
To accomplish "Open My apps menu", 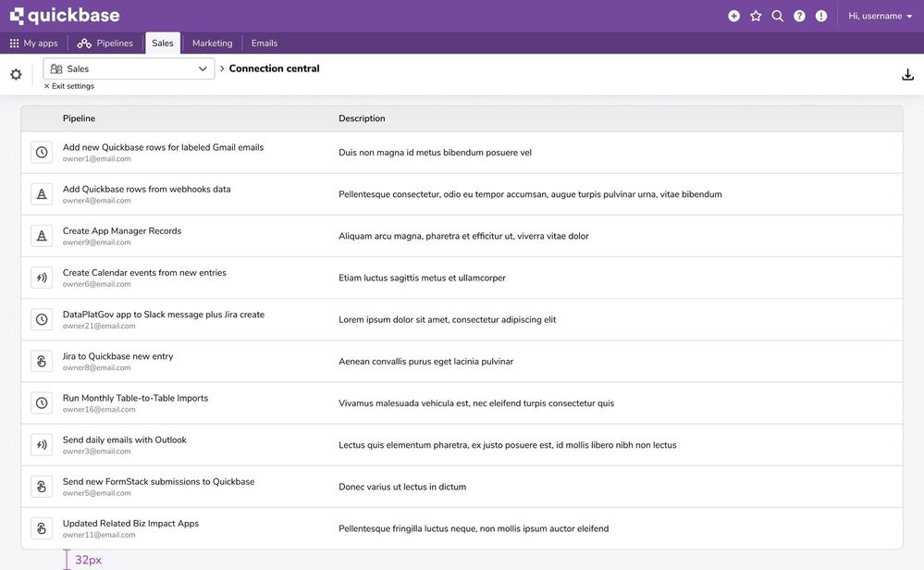I will tap(33, 43).
